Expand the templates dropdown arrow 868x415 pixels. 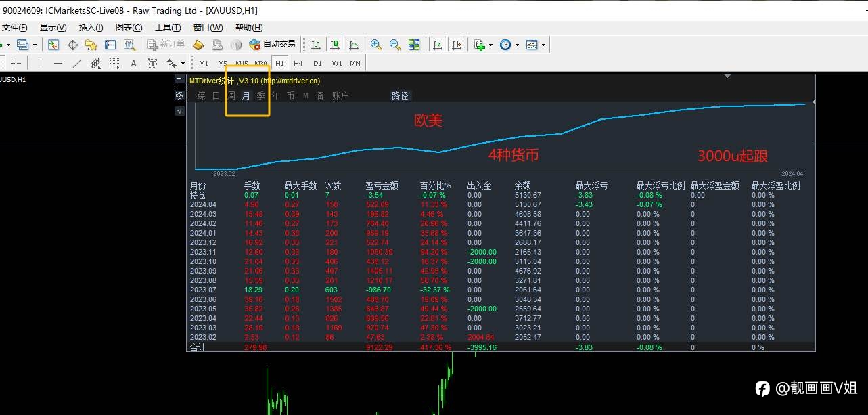click(543, 45)
